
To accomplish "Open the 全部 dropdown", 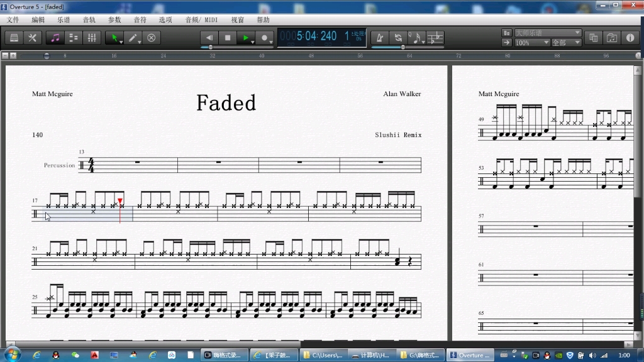I will tap(567, 43).
